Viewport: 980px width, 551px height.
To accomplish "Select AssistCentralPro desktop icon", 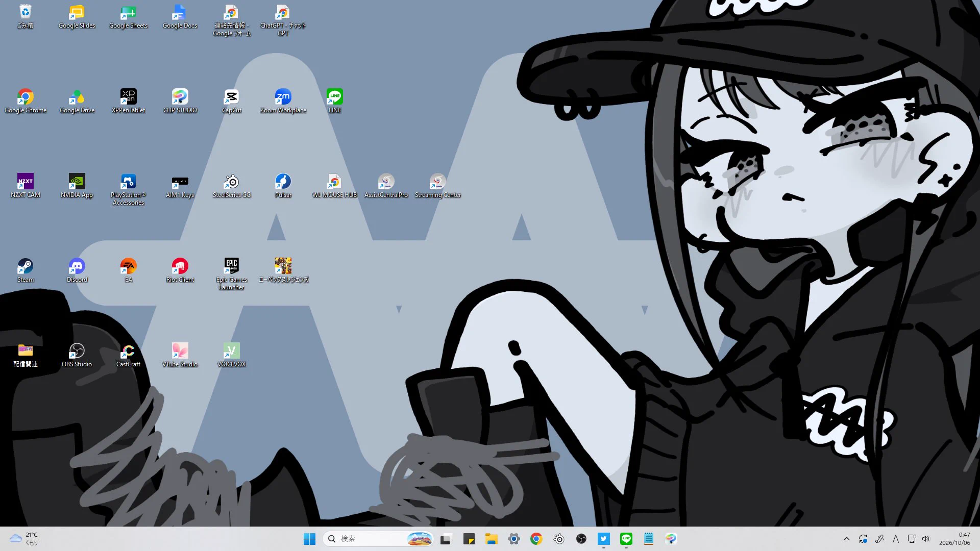I will tap(386, 186).
